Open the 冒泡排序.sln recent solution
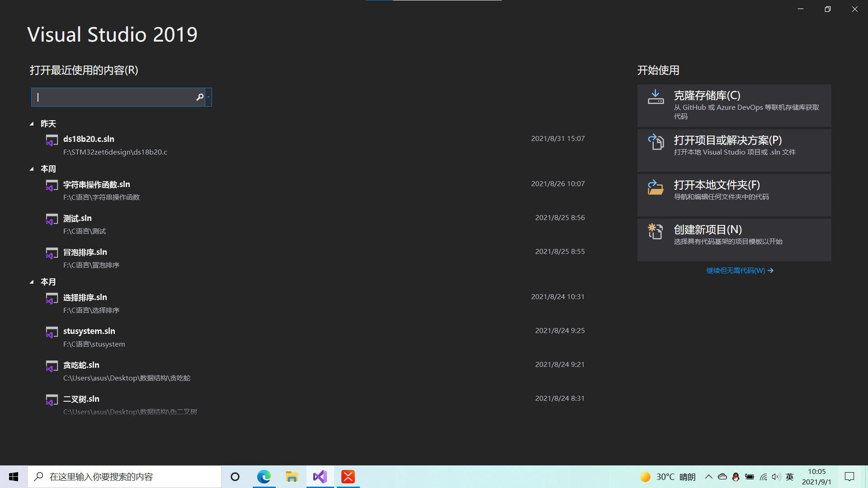The image size is (868, 488). click(85, 252)
